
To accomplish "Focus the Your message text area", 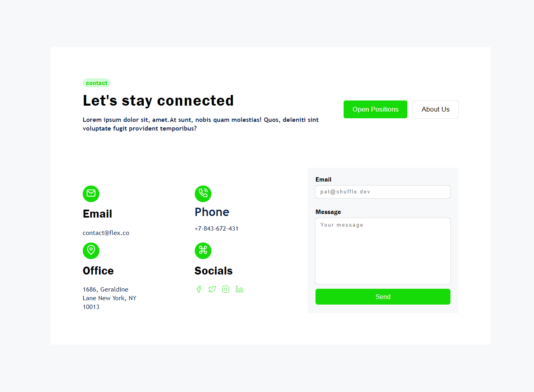I will 383,251.
